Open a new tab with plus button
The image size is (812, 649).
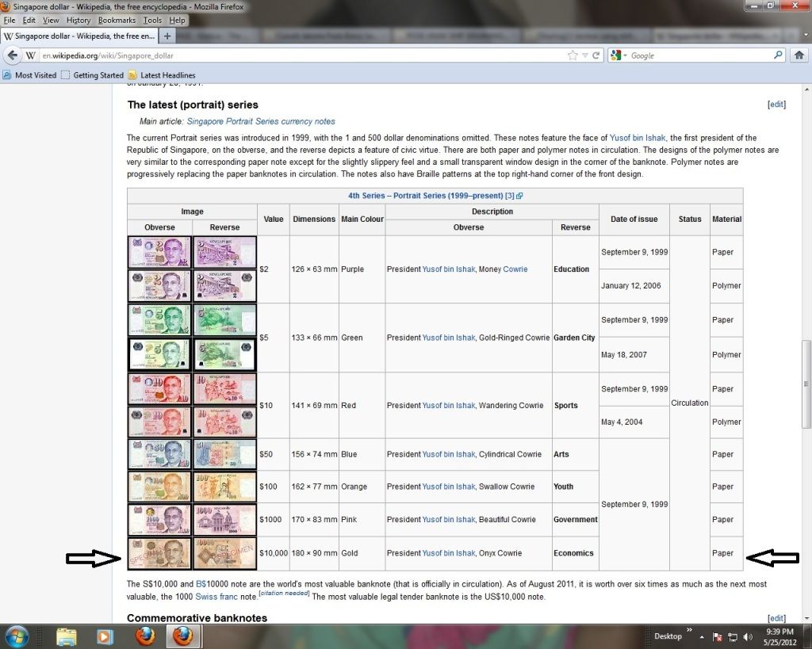point(167,36)
